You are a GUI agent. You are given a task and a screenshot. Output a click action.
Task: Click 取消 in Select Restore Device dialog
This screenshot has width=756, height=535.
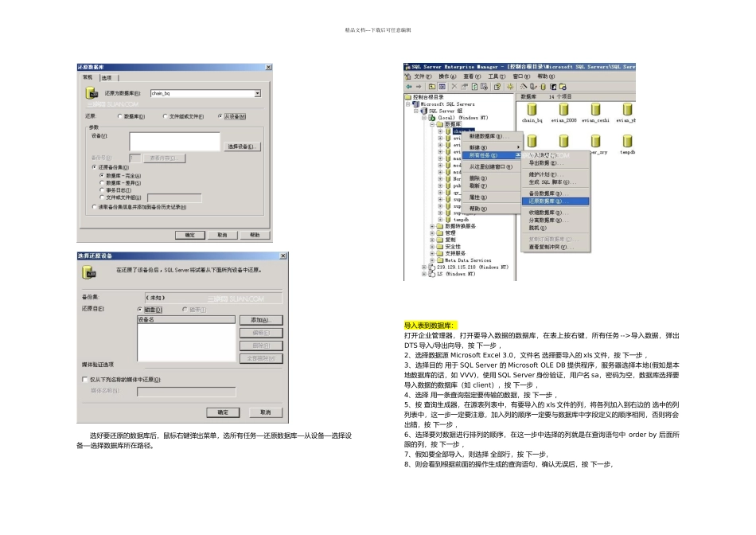coord(266,412)
